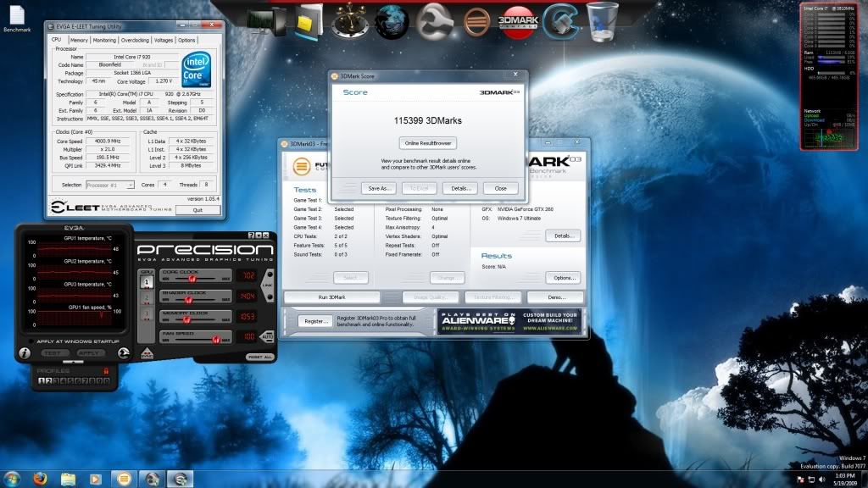This screenshot has height=488, width=868.
Task: Select profile 5 in Precision profiles
Action: [x=70, y=380]
